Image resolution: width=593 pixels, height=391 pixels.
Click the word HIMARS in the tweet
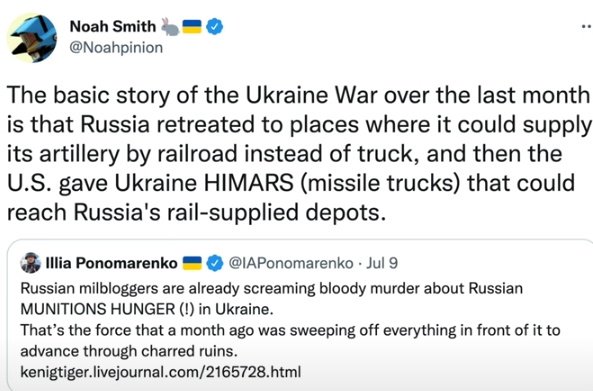point(249,183)
